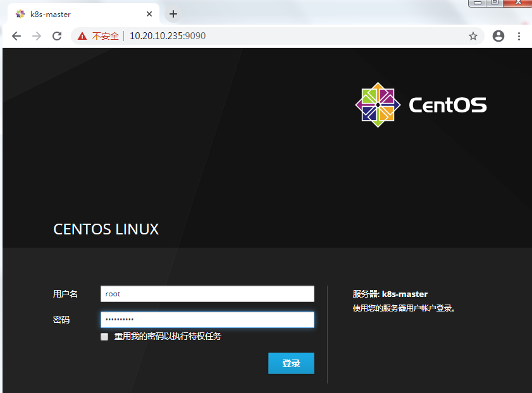Screen dimensions: 532x393
Task: Open a new tab with the plus button
Action: 173,14
